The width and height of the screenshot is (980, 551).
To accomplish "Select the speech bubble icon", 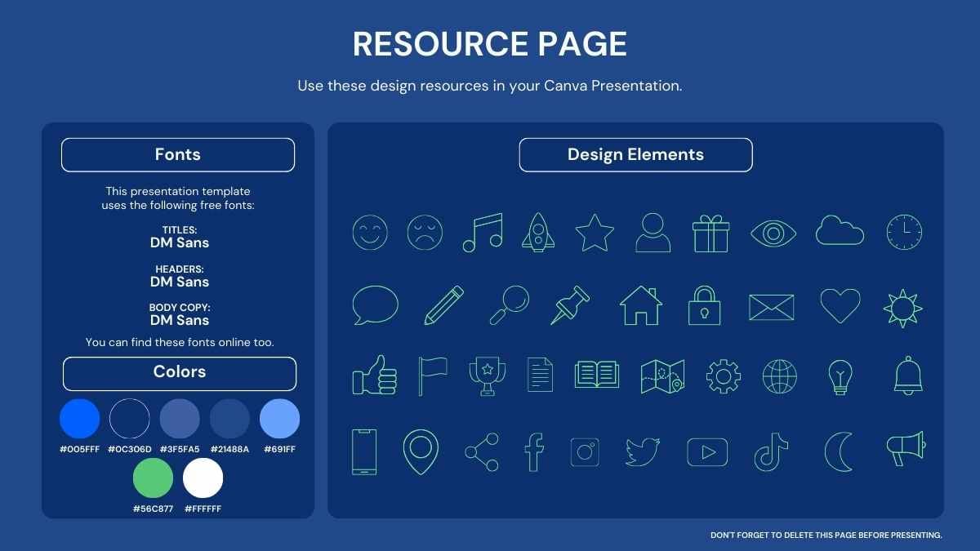I will pos(376,306).
